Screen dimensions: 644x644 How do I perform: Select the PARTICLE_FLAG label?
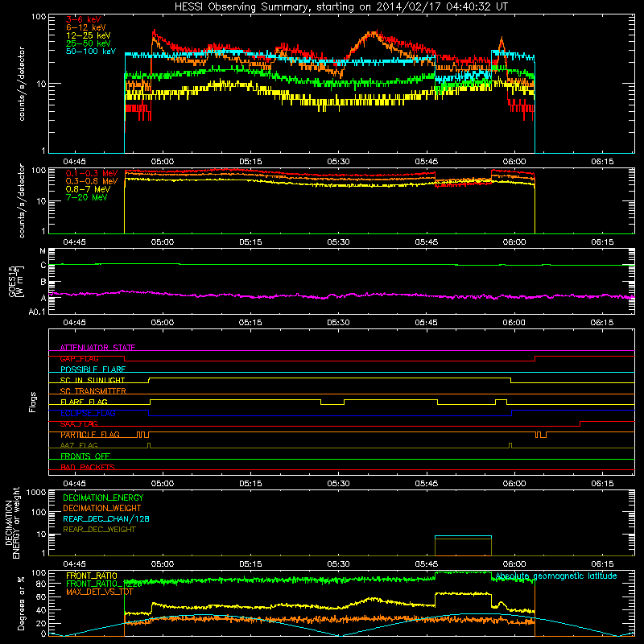(89, 435)
